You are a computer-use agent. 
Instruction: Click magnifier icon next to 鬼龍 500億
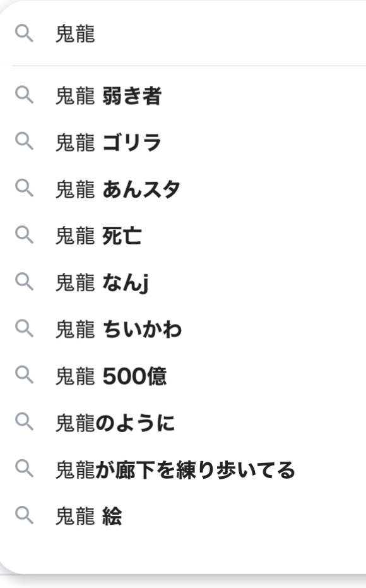pos(24,375)
